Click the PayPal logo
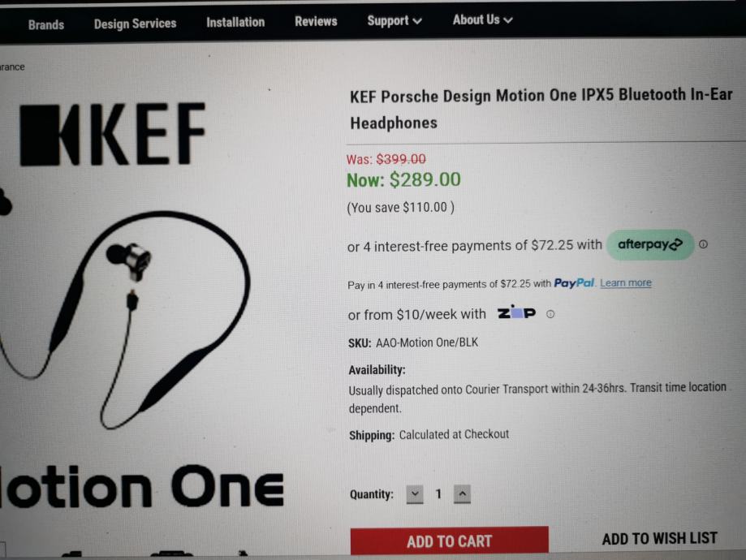This screenshot has height=560, width=746. click(x=574, y=283)
